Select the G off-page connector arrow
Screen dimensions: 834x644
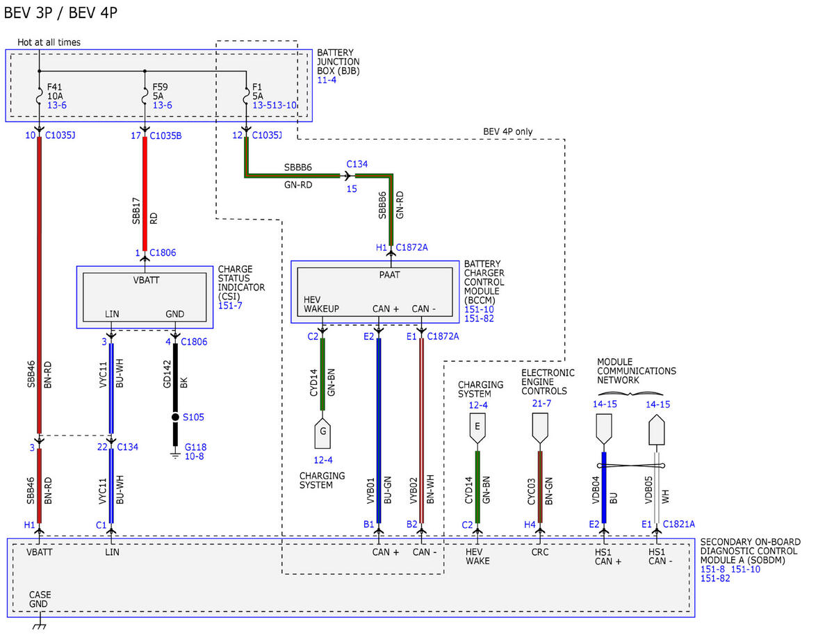(x=323, y=431)
